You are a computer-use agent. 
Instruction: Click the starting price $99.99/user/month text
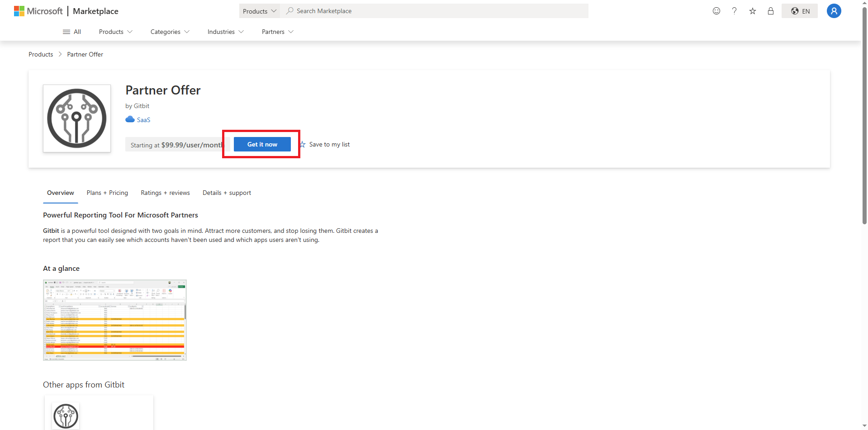(x=192, y=145)
